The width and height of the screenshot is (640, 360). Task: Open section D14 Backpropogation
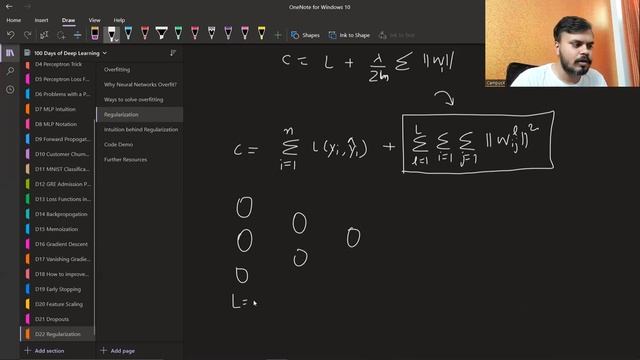58,214
